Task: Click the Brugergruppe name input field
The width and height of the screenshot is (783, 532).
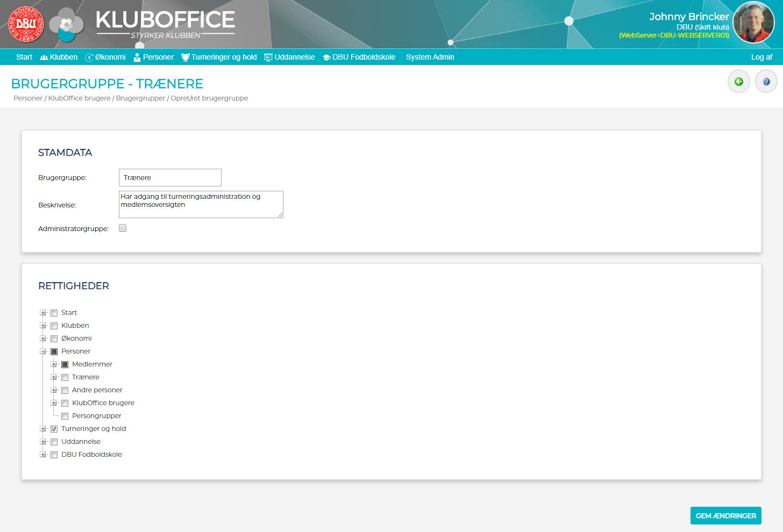Action: (x=170, y=177)
